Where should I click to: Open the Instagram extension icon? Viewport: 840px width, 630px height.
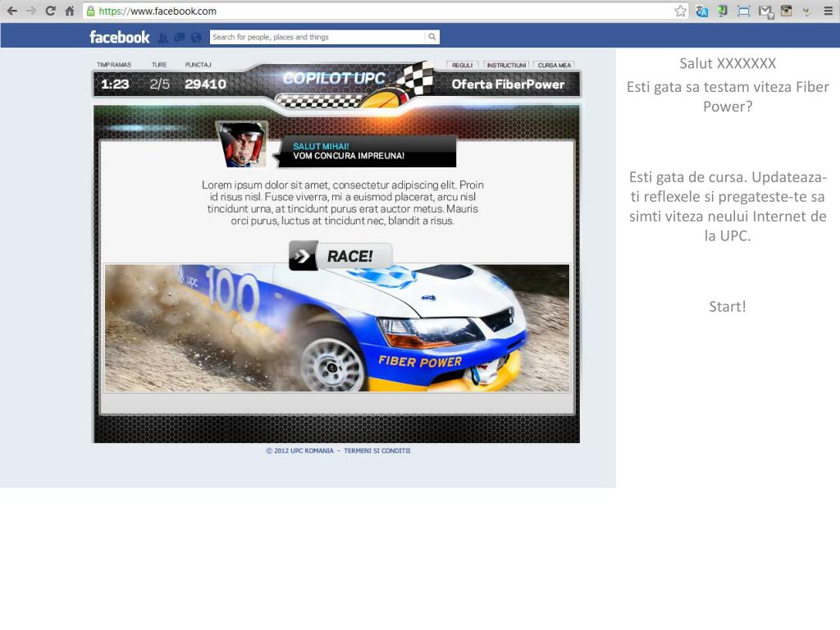click(x=786, y=11)
